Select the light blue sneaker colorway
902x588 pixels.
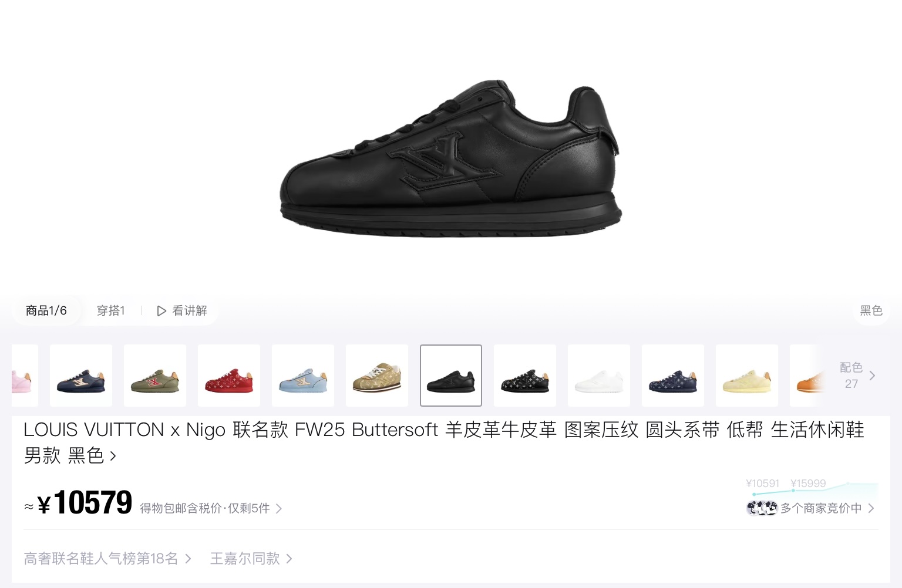point(303,376)
